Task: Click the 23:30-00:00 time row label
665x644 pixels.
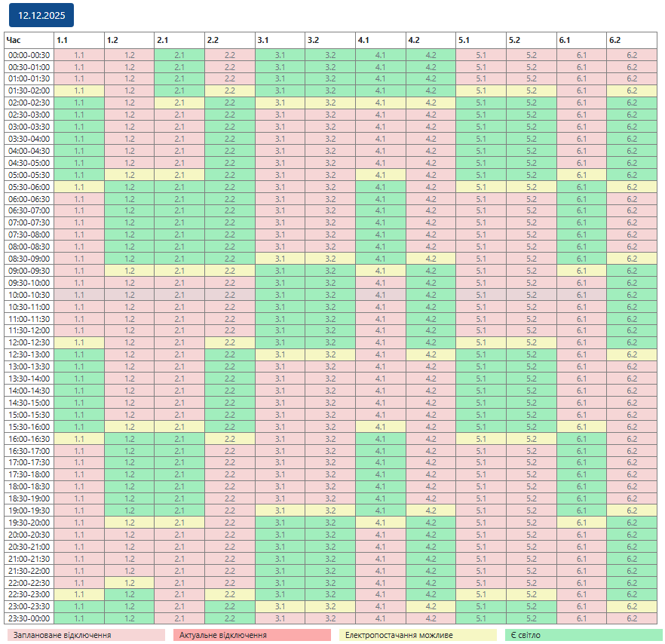Action: pos(29,618)
